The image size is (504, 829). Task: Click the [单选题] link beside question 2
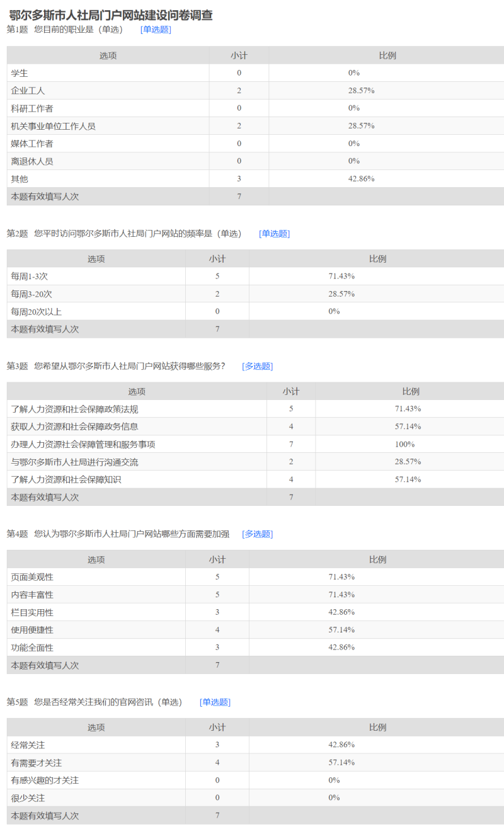tap(274, 234)
